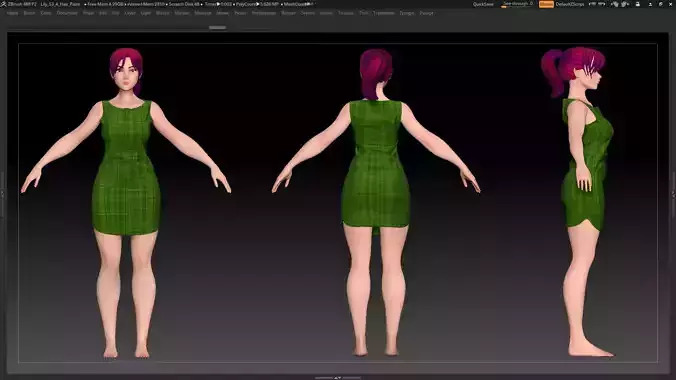
Task: Open the Render menu
Action: click(x=288, y=13)
